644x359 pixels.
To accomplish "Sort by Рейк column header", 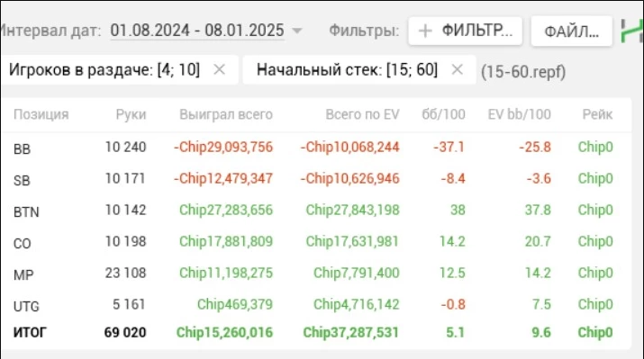I will click(597, 114).
